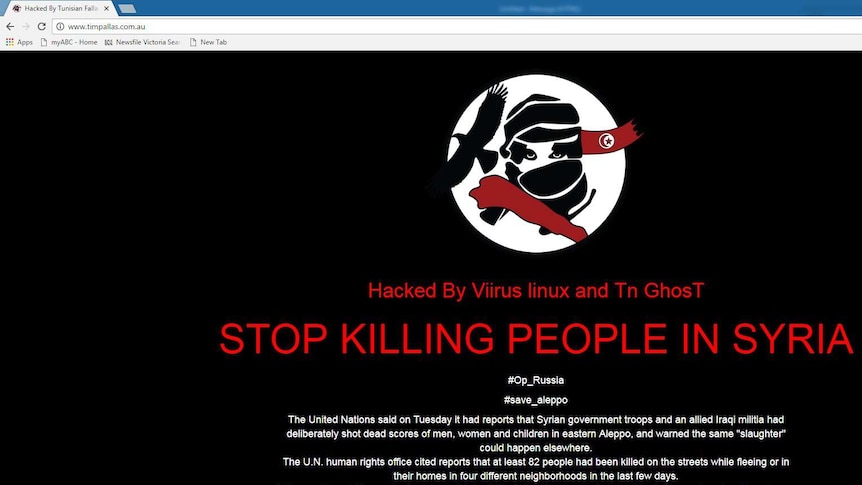Click the forward navigation arrow
The width and height of the screenshot is (862, 485).
click(x=26, y=26)
